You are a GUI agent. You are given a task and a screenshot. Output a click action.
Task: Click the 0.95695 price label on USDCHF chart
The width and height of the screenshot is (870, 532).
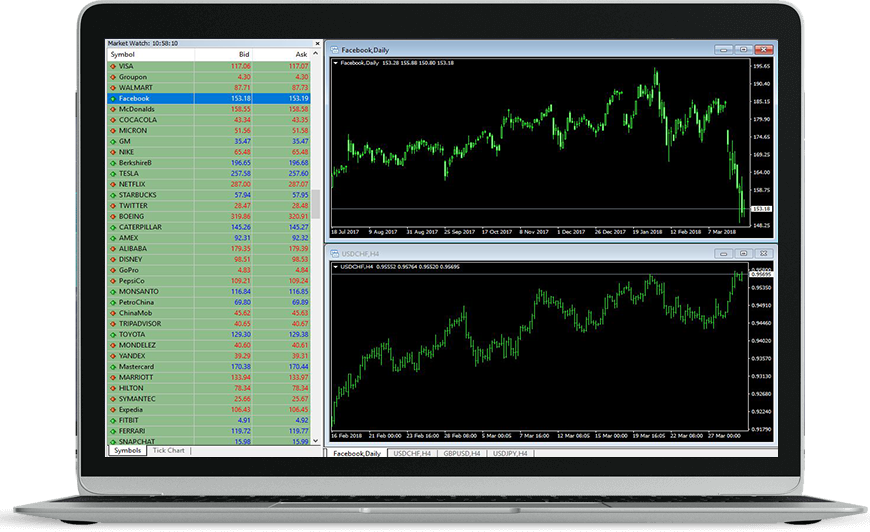(761, 274)
